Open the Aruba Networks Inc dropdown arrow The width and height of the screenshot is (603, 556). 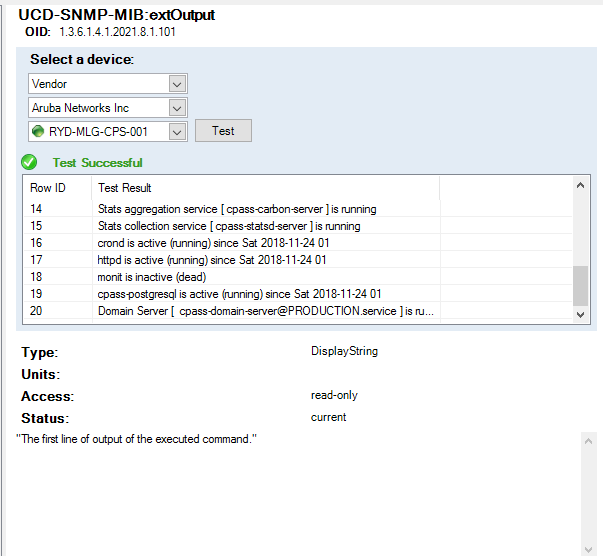pyautogui.click(x=177, y=108)
